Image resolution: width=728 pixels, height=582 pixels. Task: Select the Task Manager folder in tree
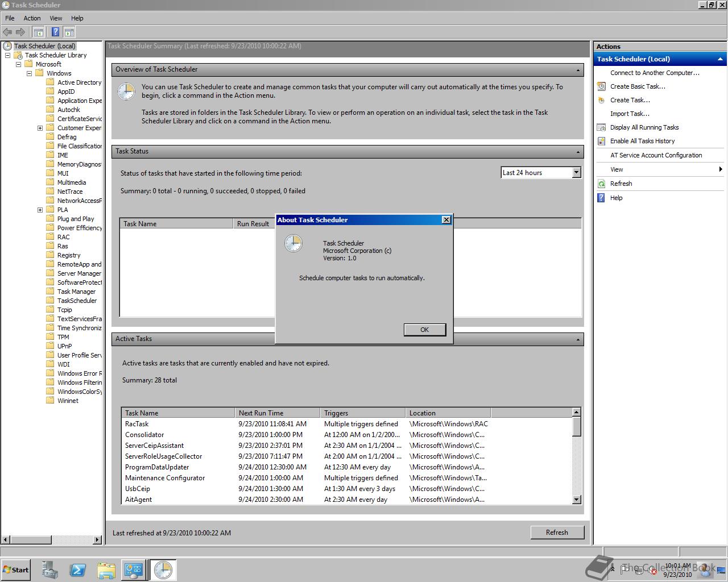click(x=76, y=292)
